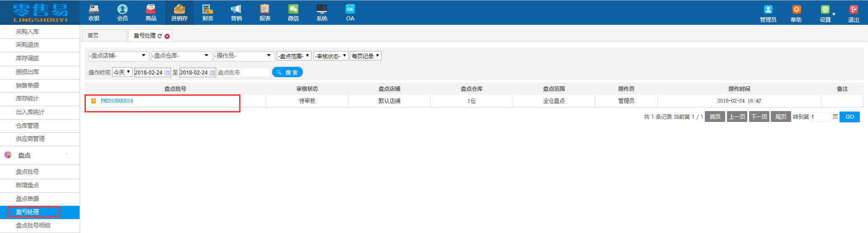Click the 零售易 logo
The image size is (868, 233).
tap(40, 12)
